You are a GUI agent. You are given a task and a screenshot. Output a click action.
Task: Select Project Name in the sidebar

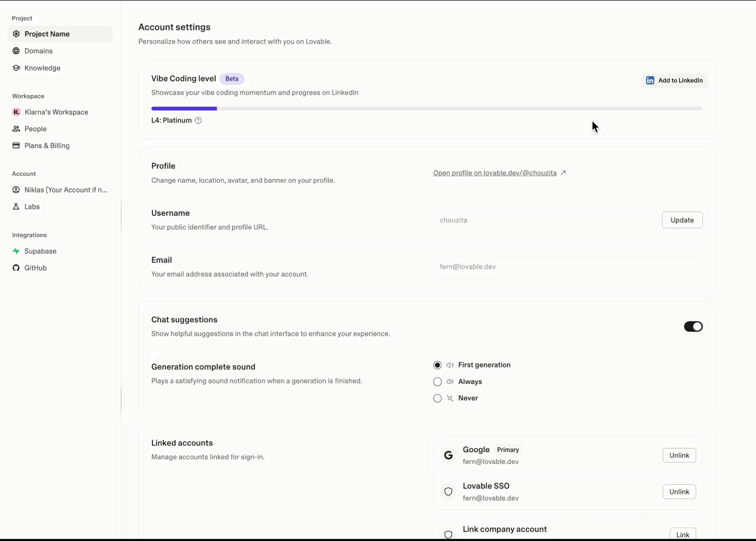[47, 33]
